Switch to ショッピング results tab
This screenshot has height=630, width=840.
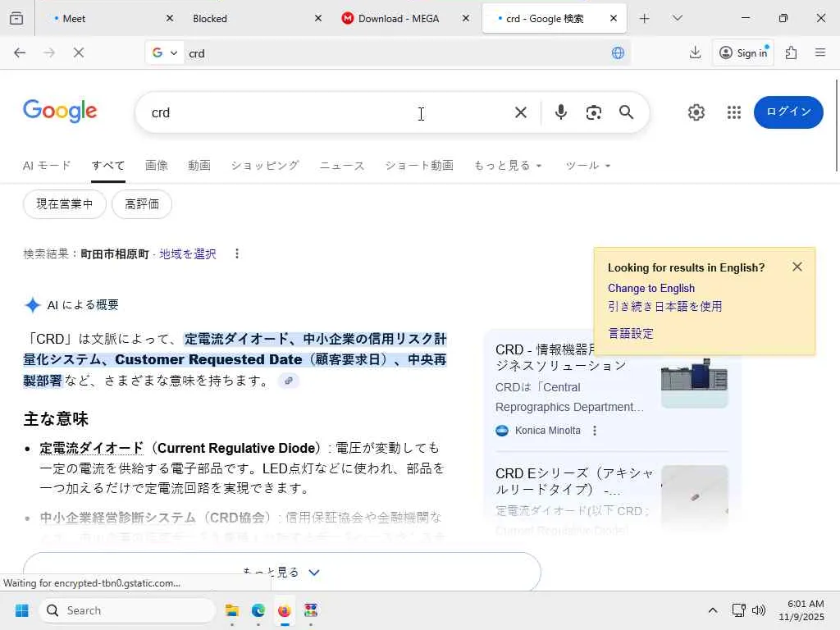[x=265, y=166]
